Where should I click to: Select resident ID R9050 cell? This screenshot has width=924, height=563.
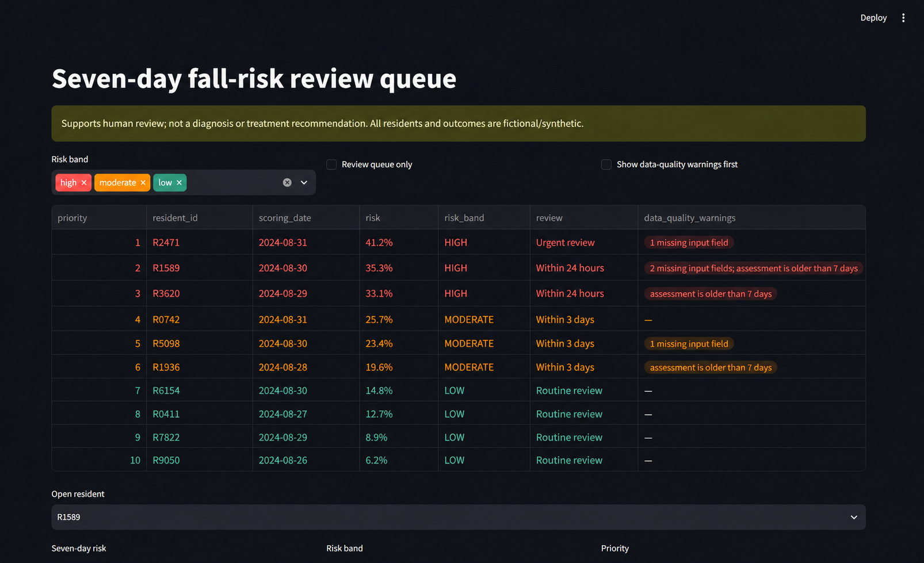click(x=200, y=460)
